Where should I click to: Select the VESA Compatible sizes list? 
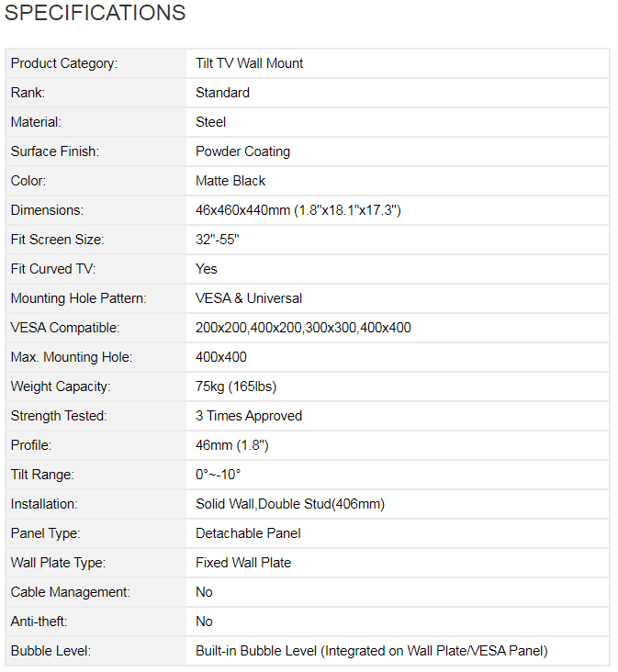click(x=303, y=328)
